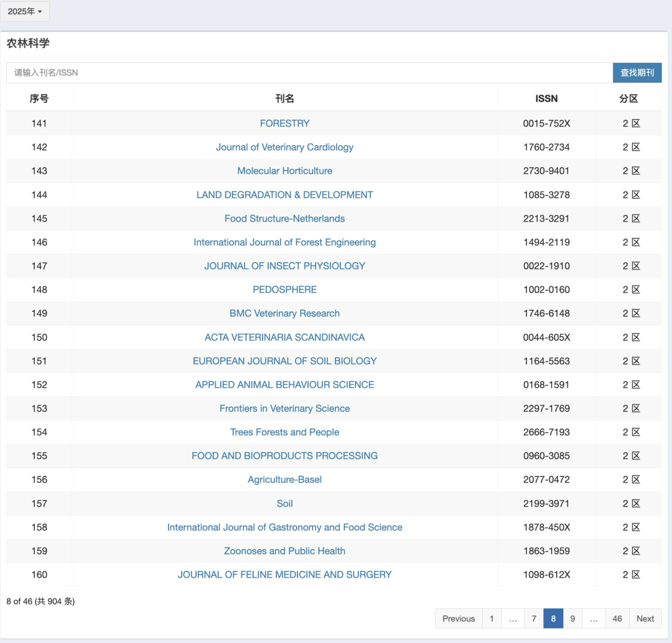Select ISSN 2213-3291 cell

(x=546, y=218)
